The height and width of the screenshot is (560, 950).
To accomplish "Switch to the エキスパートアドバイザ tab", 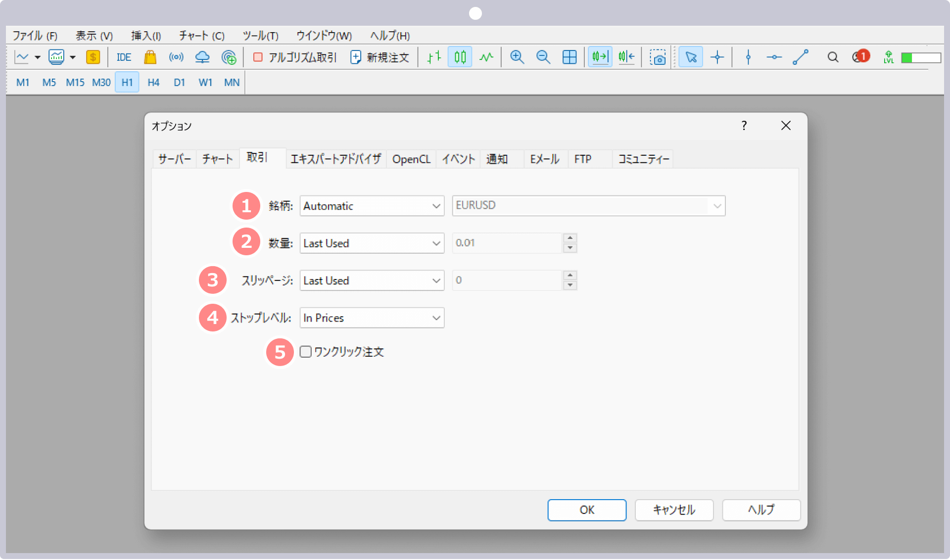I will pos(335,159).
